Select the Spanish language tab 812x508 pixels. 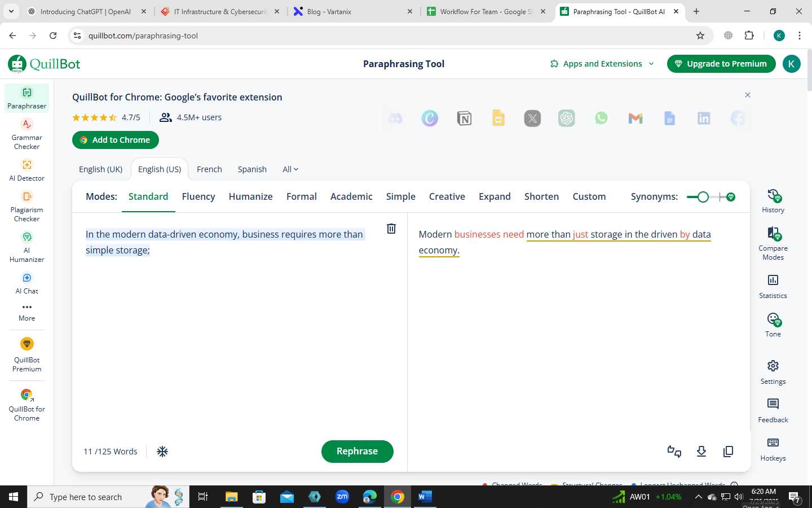point(252,169)
